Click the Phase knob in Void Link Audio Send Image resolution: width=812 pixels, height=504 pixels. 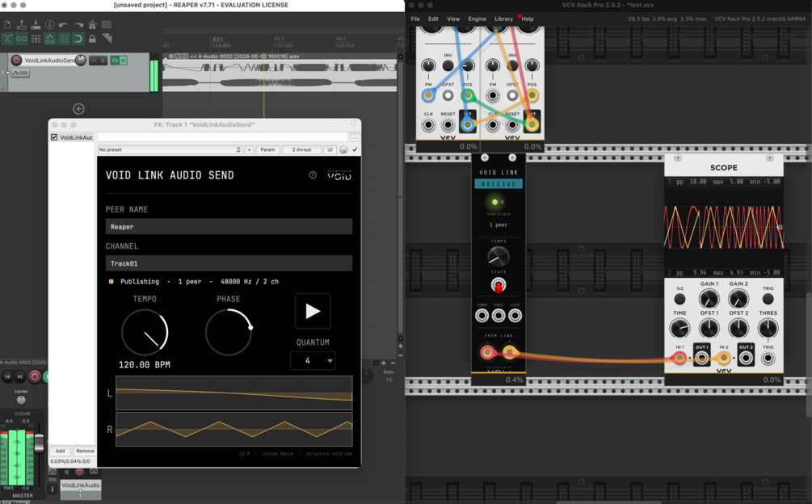click(x=229, y=333)
